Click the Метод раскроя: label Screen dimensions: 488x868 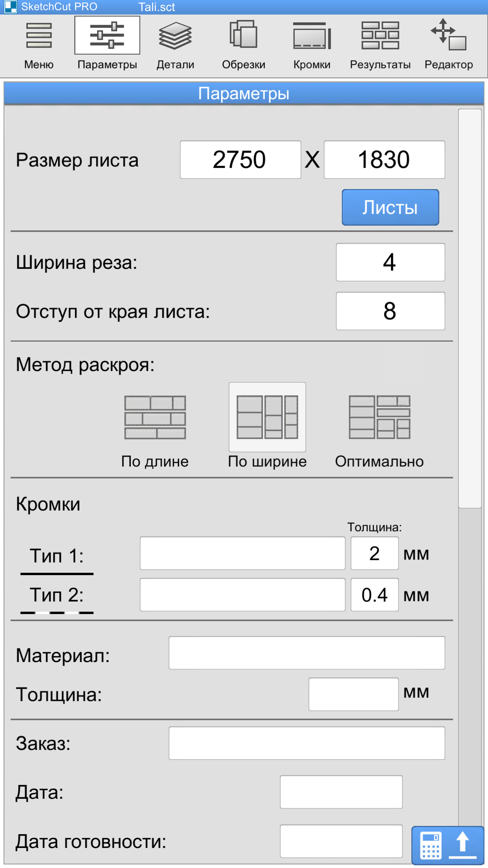click(85, 364)
